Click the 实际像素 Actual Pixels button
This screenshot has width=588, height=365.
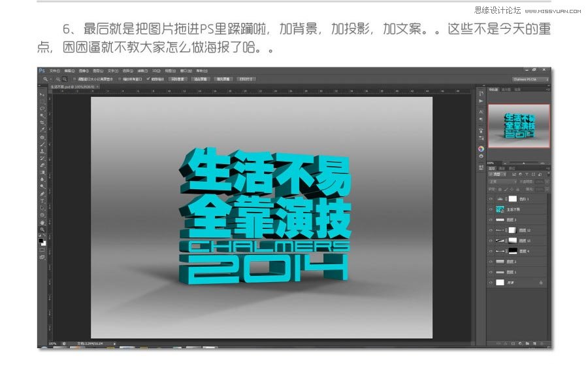(x=178, y=79)
